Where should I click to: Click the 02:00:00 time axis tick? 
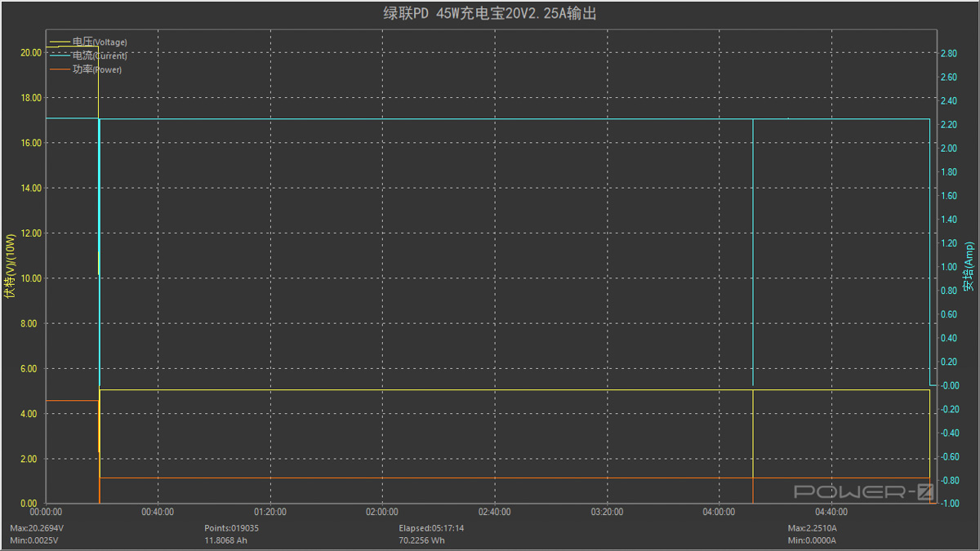coord(382,512)
